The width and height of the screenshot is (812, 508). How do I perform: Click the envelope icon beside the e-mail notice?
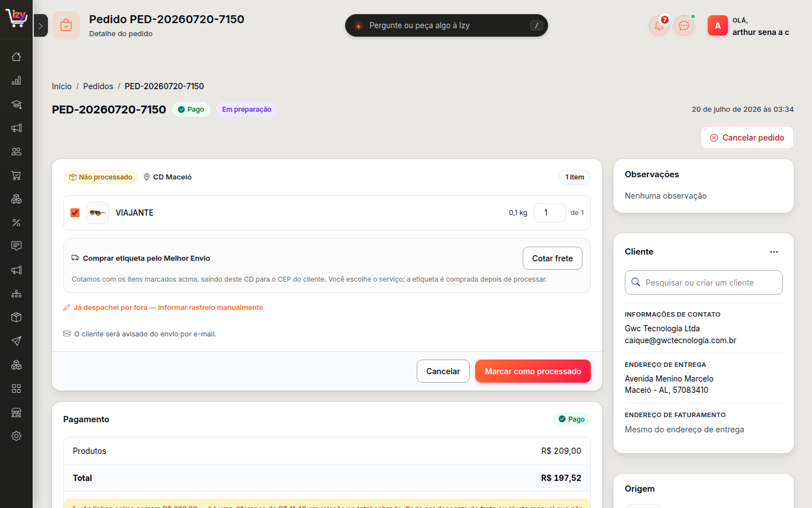(67, 334)
